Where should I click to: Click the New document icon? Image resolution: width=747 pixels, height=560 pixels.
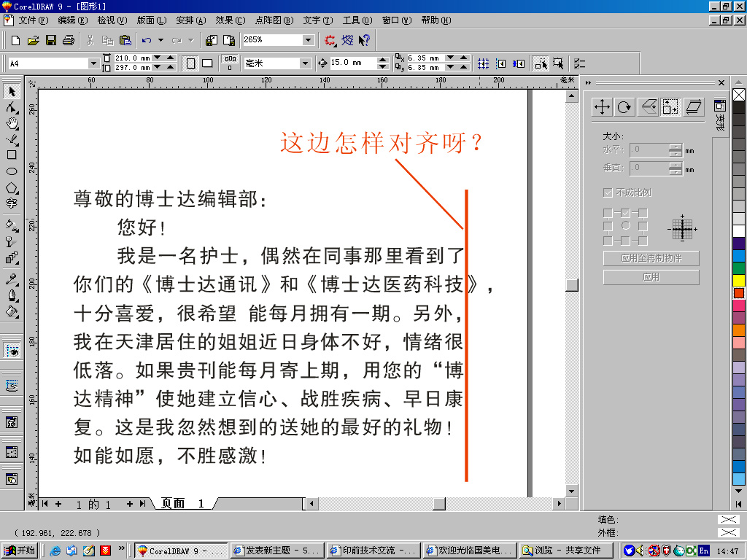tap(15, 41)
